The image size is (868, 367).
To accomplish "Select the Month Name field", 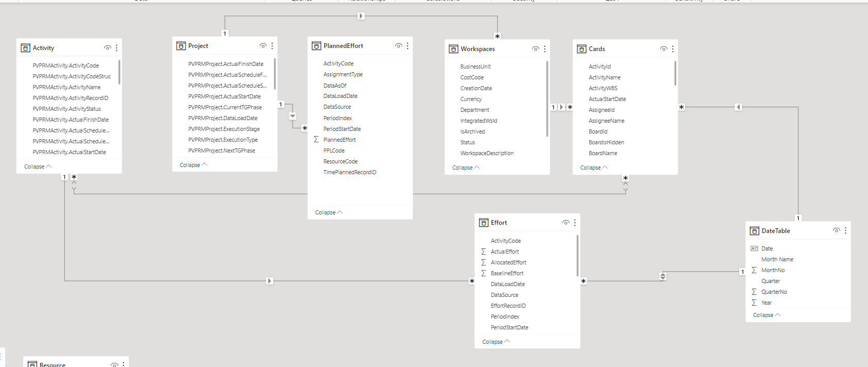I will (777, 259).
